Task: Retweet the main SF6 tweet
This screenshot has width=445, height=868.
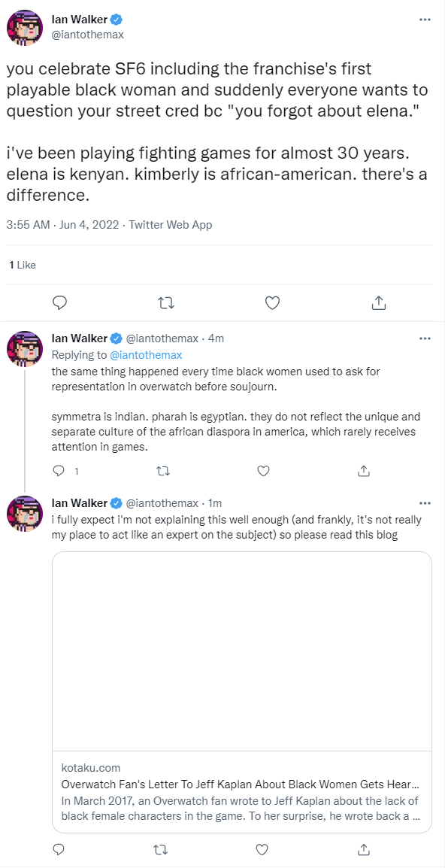Action: point(165,303)
